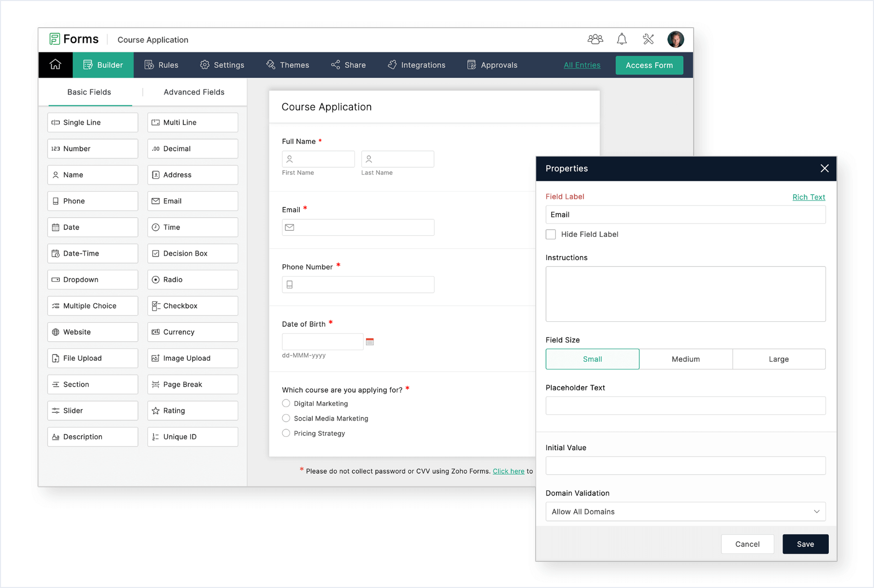This screenshot has height=588, width=874.
Task: Open the Domain Validation dropdown
Action: 685,511
